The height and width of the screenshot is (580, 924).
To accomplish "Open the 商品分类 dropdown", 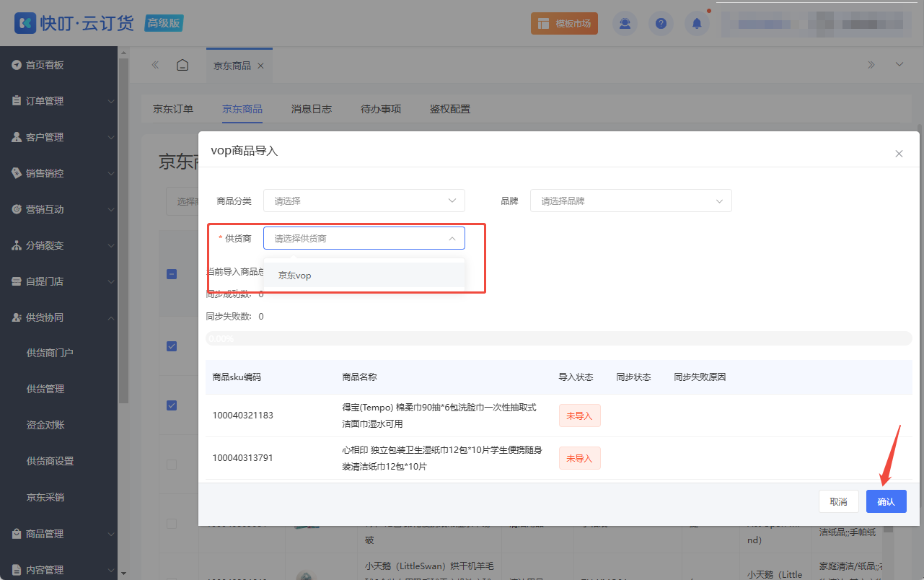I will (364, 201).
